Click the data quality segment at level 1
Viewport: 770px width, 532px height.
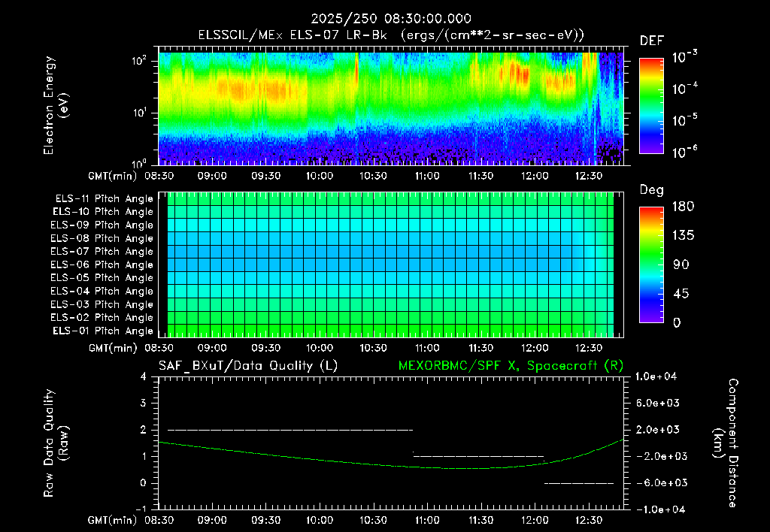479,456
